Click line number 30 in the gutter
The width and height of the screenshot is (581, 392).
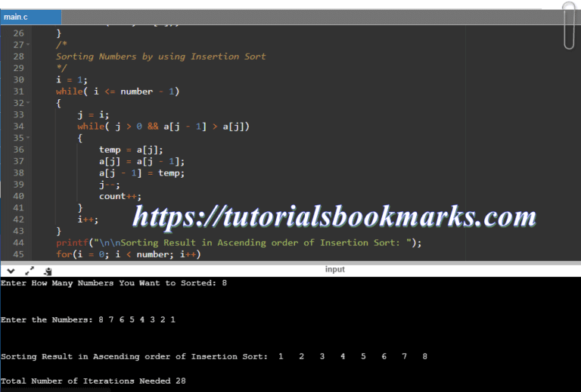point(18,79)
